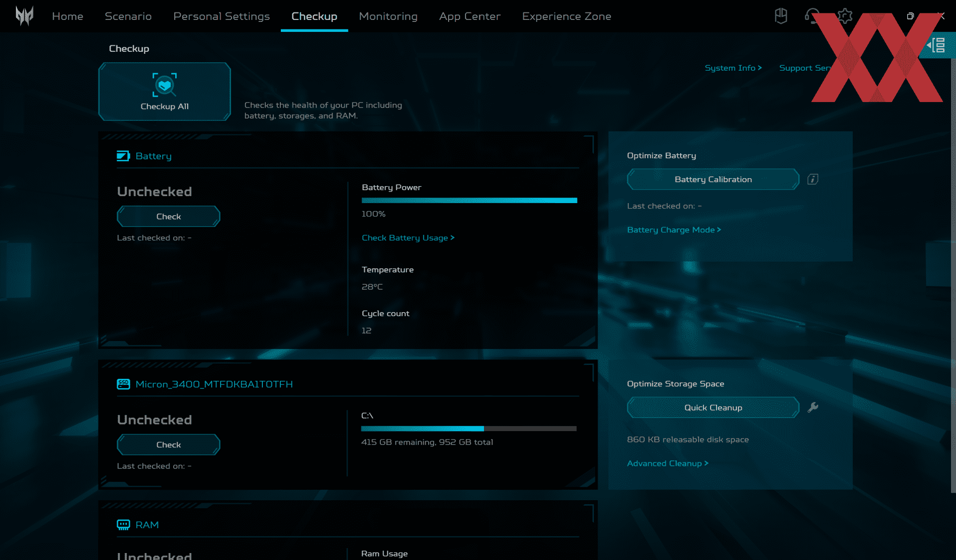The width and height of the screenshot is (956, 560).
Task: Open the mouse/device icon in top bar
Action: point(781,16)
